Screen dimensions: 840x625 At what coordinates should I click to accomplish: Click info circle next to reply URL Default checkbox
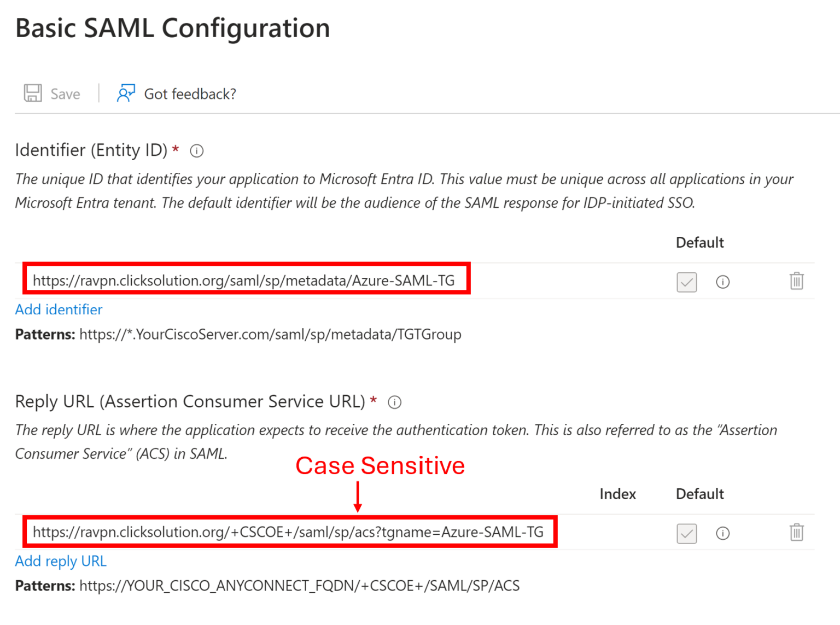coord(722,533)
